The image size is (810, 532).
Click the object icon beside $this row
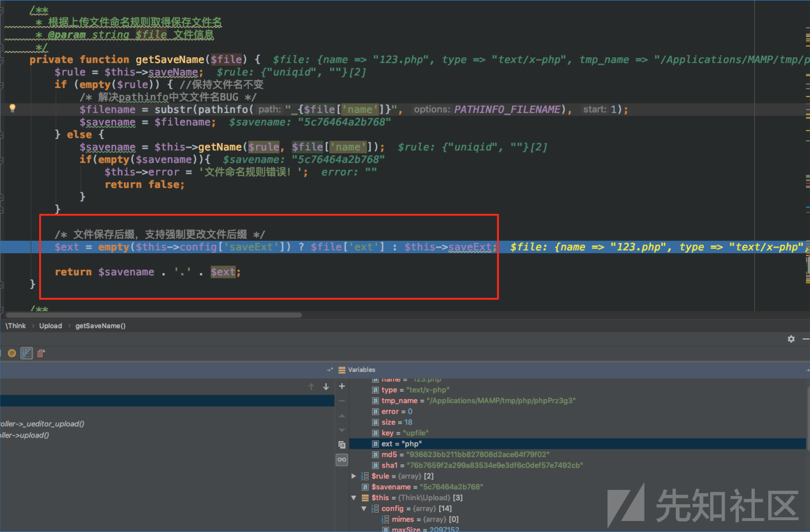pyautogui.click(x=365, y=498)
